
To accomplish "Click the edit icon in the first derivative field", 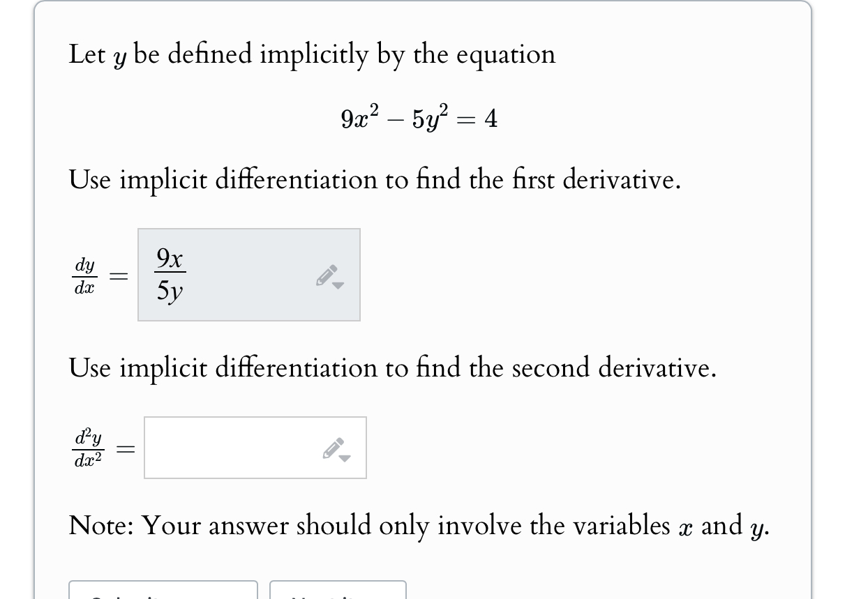I will pos(328,275).
